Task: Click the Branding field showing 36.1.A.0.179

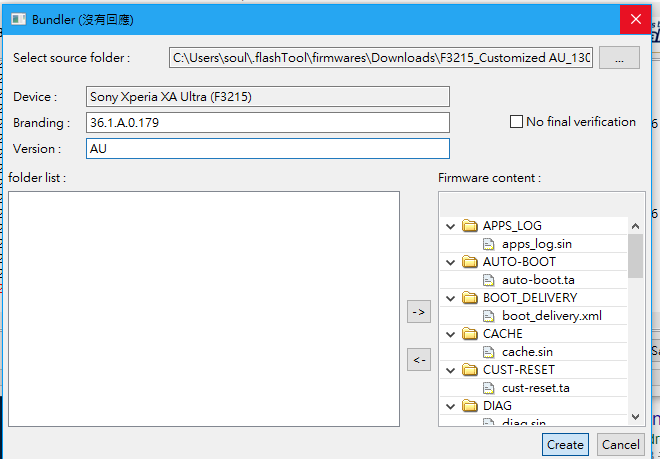Action: point(268,123)
